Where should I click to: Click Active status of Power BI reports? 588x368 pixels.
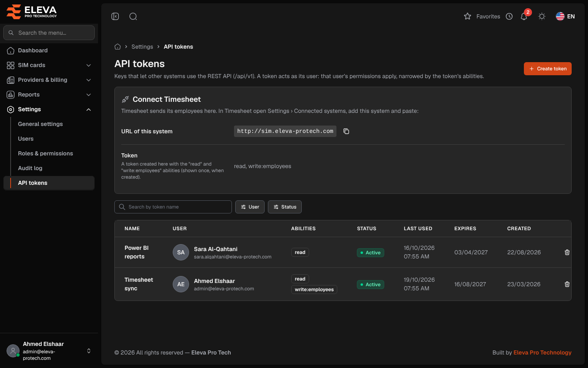coord(370,253)
